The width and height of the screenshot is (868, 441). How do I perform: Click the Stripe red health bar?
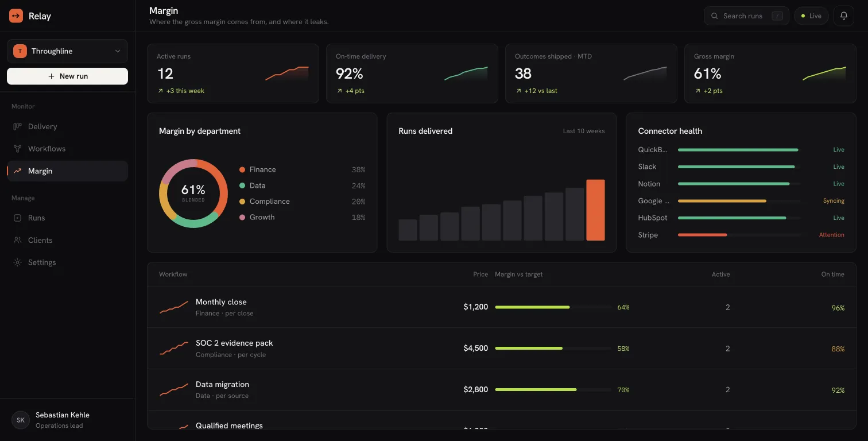point(703,235)
